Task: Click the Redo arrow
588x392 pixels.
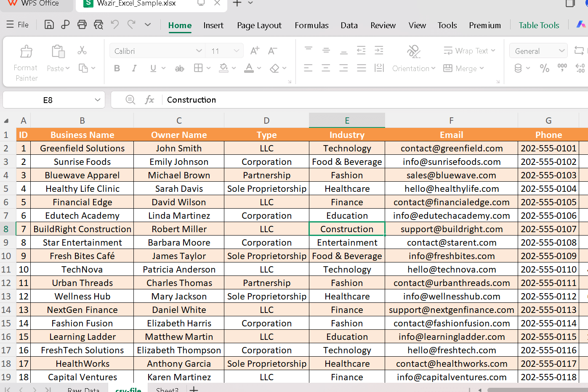Action: coord(131,24)
